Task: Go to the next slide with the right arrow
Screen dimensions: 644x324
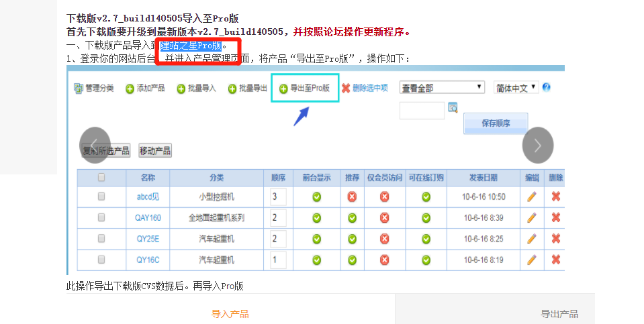Action: click(538, 145)
